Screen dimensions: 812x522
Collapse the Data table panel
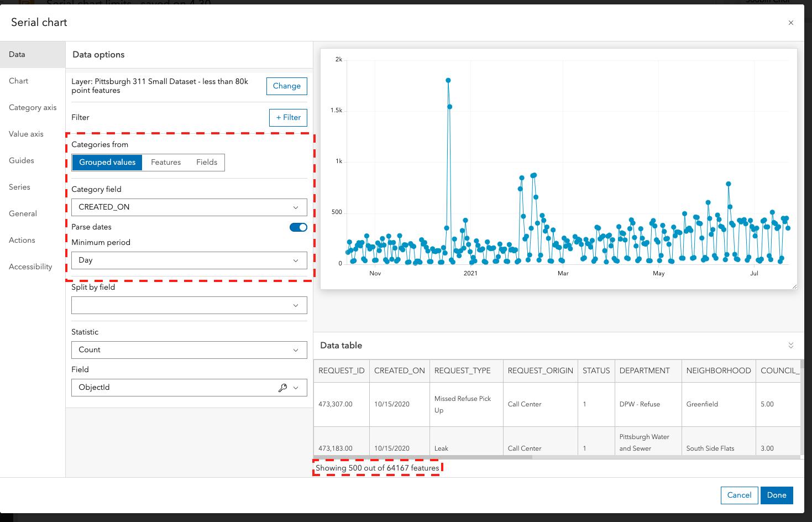790,344
